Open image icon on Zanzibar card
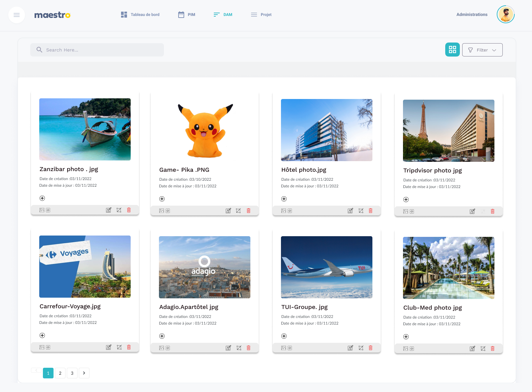Image resolution: width=532 pixels, height=392 pixels. pyautogui.click(x=42, y=210)
